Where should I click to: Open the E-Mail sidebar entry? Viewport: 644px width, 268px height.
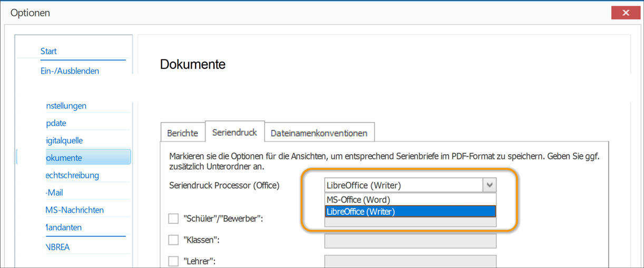55,193
